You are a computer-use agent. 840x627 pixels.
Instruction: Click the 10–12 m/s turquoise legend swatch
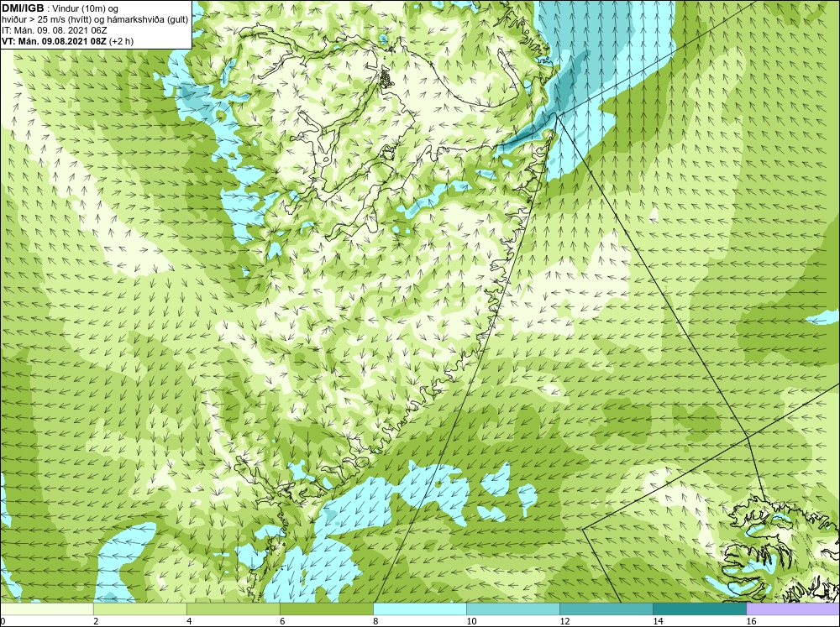(x=512, y=609)
